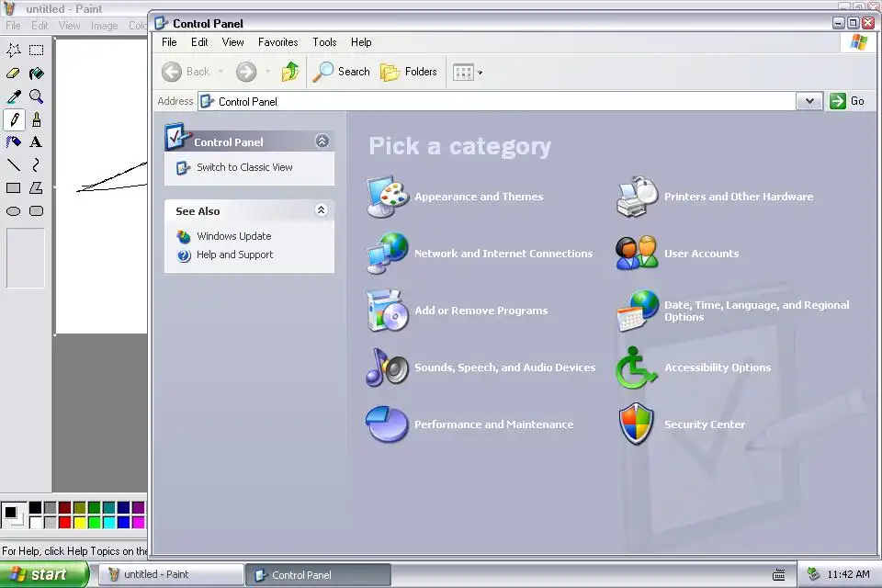Open the Address bar dropdown arrow

(809, 101)
